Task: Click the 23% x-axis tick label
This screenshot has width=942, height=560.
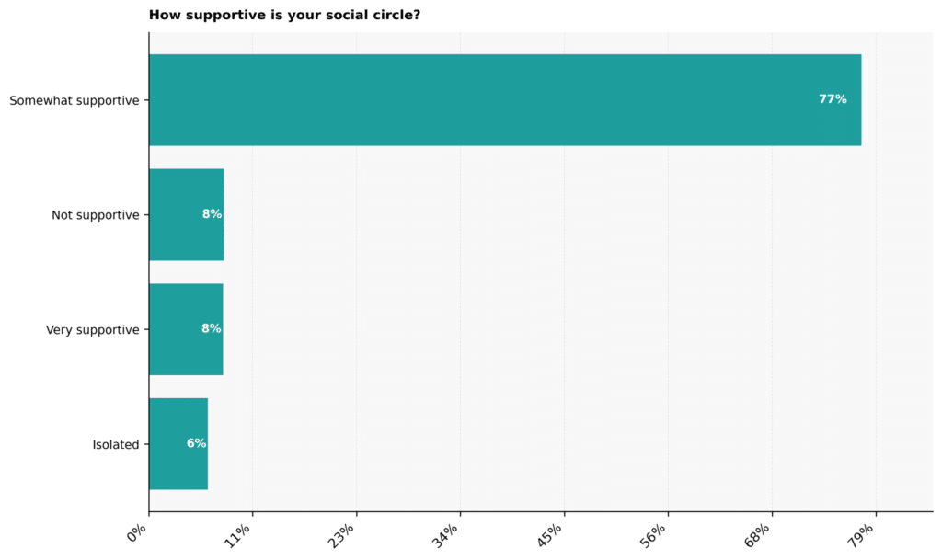Action: coord(342,535)
